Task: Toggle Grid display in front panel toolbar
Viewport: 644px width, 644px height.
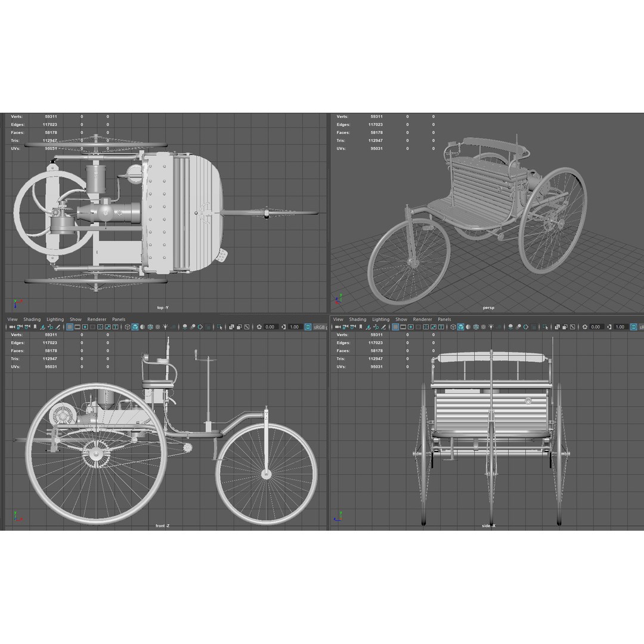Action: tap(70, 327)
